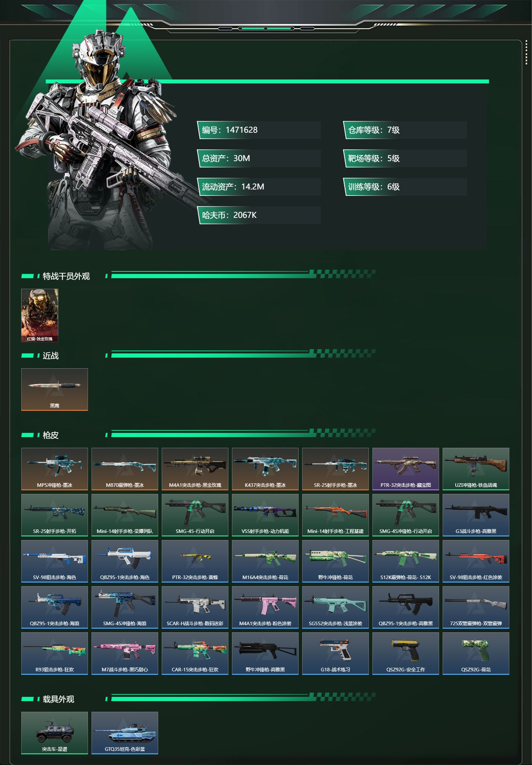Image resolution: width=532 pixels, height=765 pixels.
Task: Select QBZ95-1突击步枪-海浪 skin
Action: pyautogui.click(x=55, y=607)
